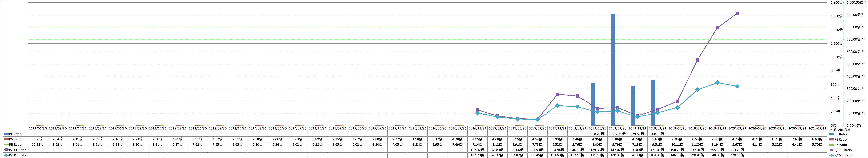The image size is (868, 158).
Task: Click the 668.78倍 PE Ratio cell
Action: pyautogui.click(x=657, y=134)
